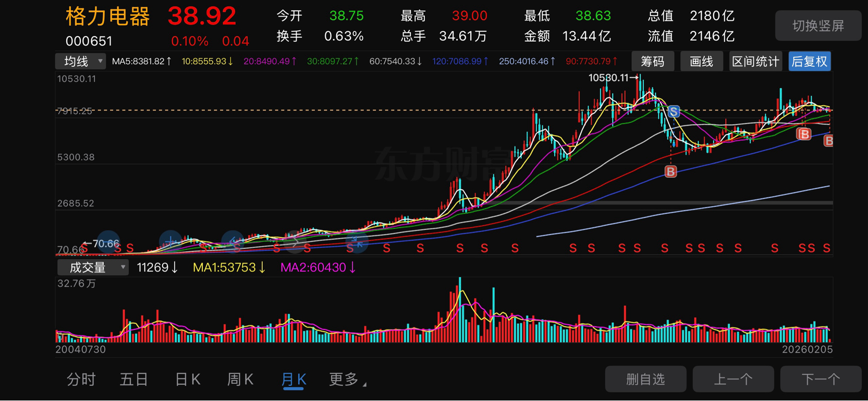Enable 区间统计 range statistics

[x=755, y=62]
